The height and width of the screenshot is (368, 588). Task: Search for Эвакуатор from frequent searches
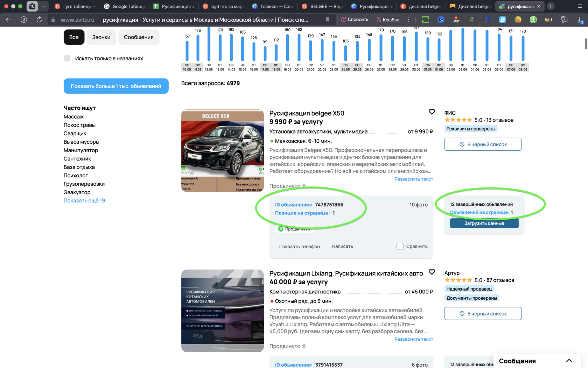point(77,192)
